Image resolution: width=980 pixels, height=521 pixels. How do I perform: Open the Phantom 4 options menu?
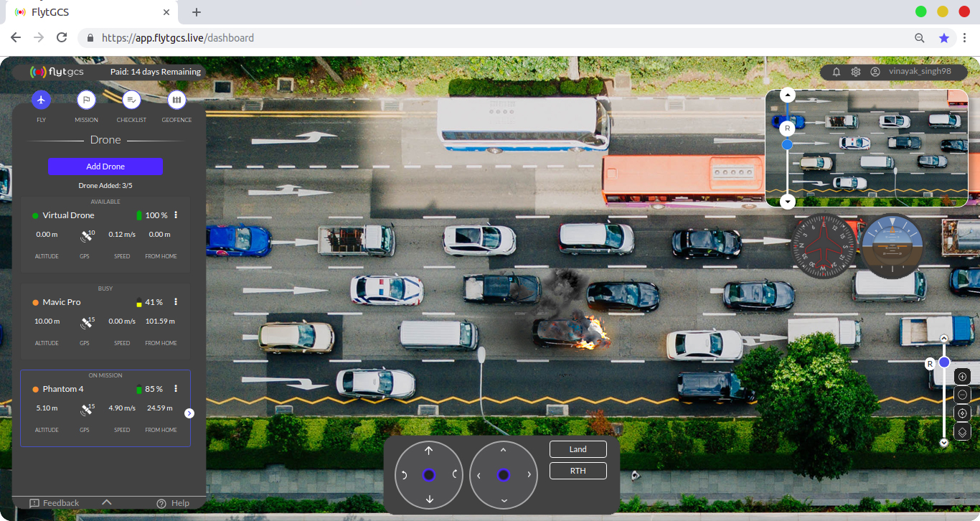pos(176,389)
